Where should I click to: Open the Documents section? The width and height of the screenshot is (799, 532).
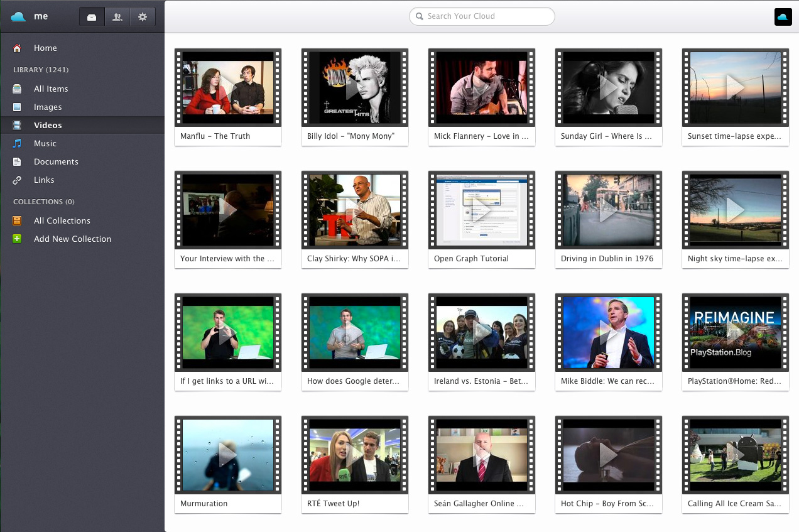click(x=56, y=162)
